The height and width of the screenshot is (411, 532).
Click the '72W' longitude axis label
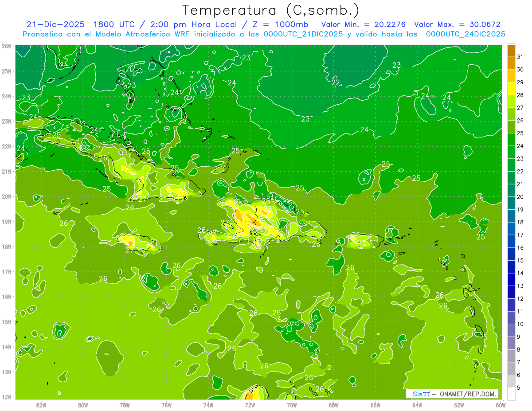pyautogui.click(x=250, y=405)
